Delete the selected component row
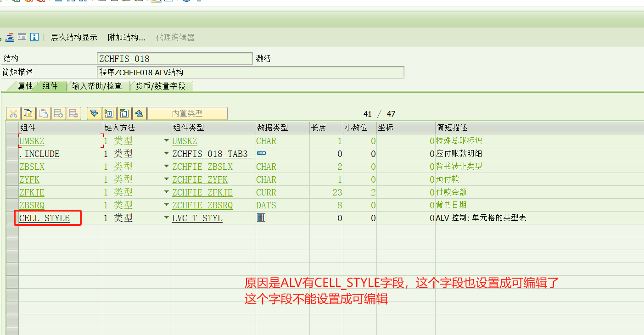Screen dimensions: 644x335 point(74,113)
